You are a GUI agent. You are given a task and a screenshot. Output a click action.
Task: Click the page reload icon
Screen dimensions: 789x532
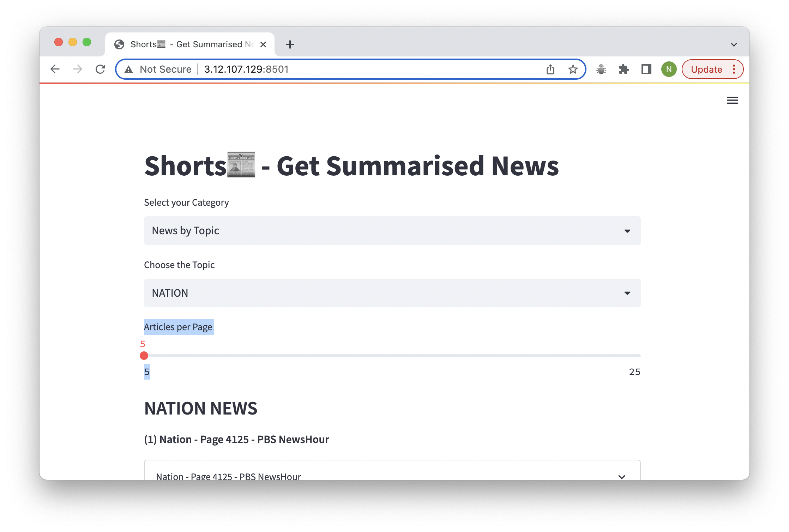(x=102, y=69)
